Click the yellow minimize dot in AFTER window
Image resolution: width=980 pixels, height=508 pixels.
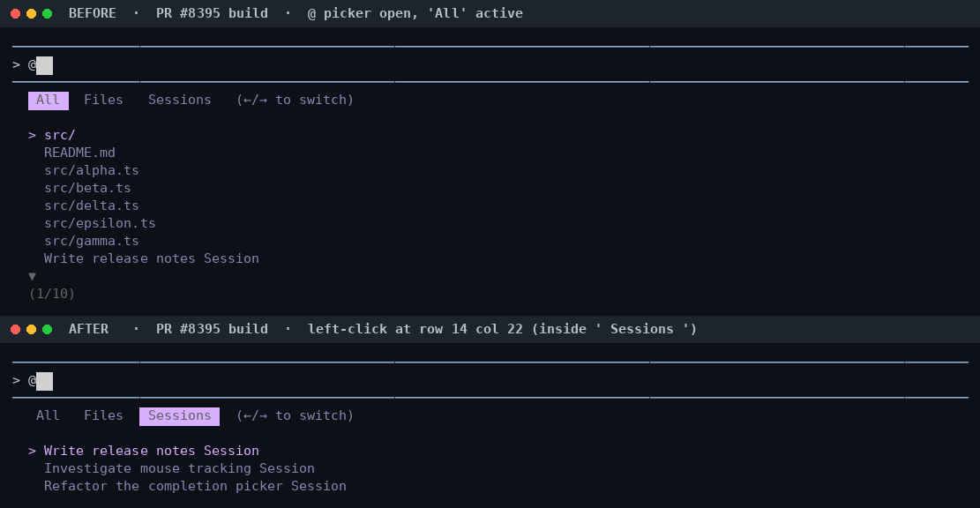point(31,329)
